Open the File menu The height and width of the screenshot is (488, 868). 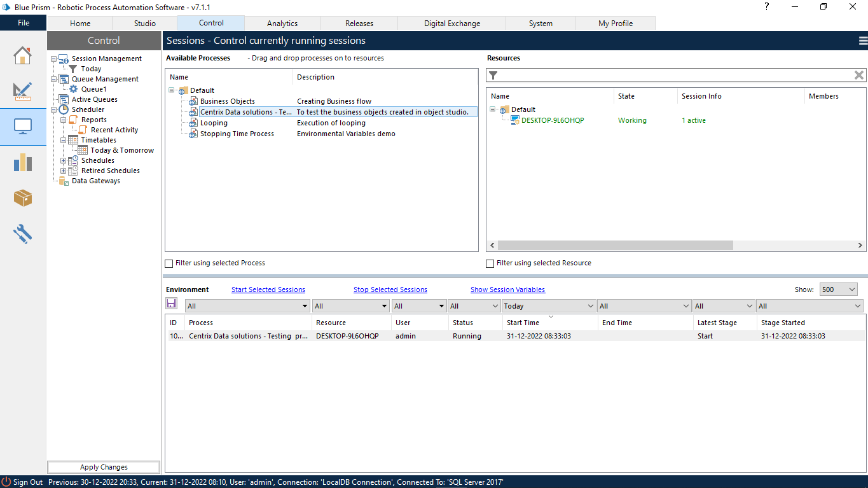click(x=23, y=22)
